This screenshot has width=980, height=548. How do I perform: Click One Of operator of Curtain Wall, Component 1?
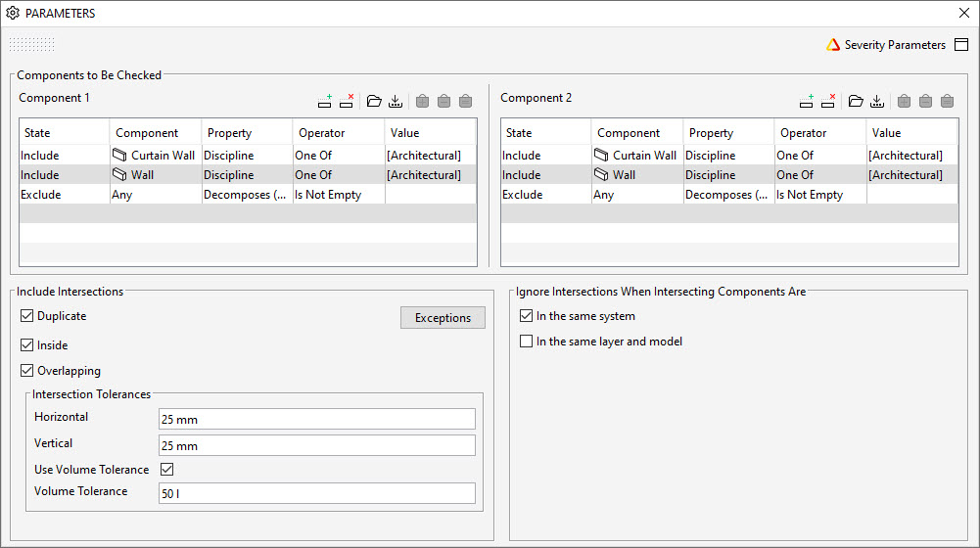[339, 155]
